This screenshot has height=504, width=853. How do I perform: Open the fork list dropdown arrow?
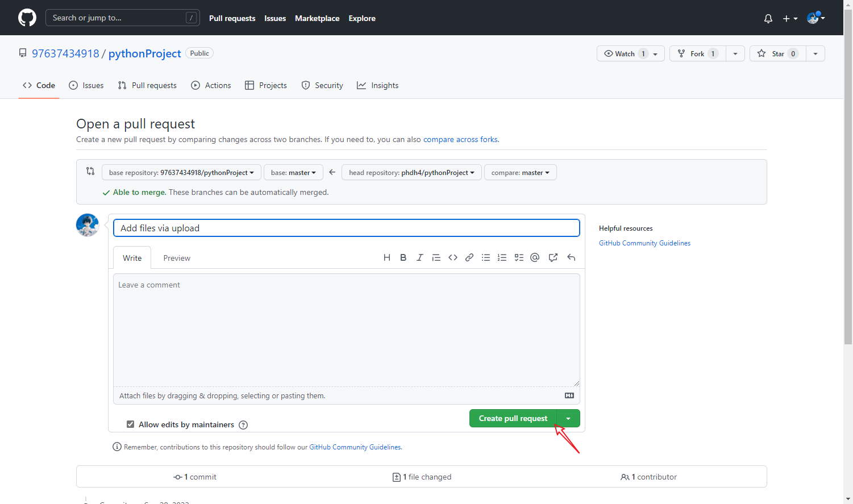pos(735,53)
